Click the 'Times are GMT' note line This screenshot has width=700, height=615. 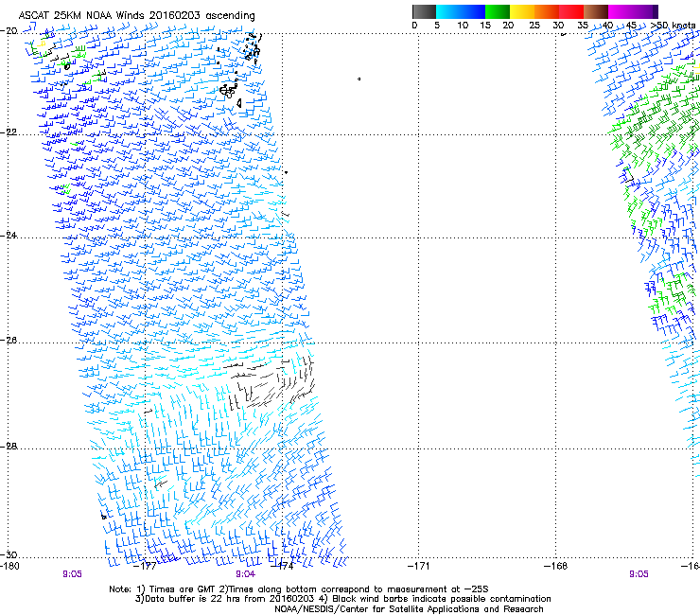[299, 589]
